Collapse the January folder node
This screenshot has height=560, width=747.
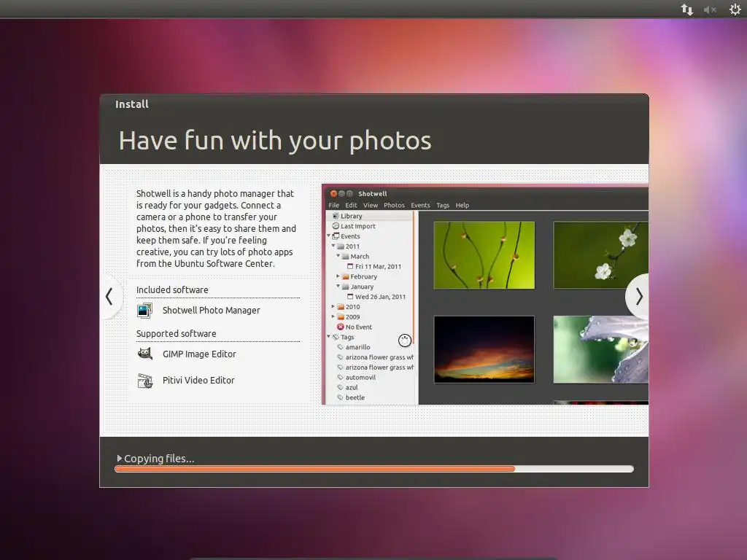[x=338, y=286]
